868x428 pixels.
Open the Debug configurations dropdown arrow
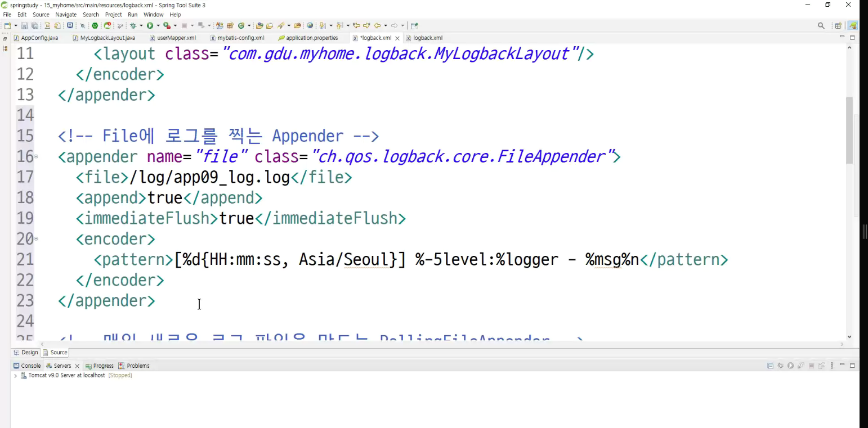point(141,25)
